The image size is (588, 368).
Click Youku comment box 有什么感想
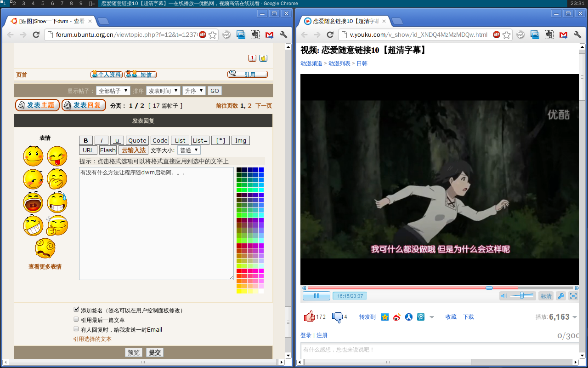[x=440, y=350]
